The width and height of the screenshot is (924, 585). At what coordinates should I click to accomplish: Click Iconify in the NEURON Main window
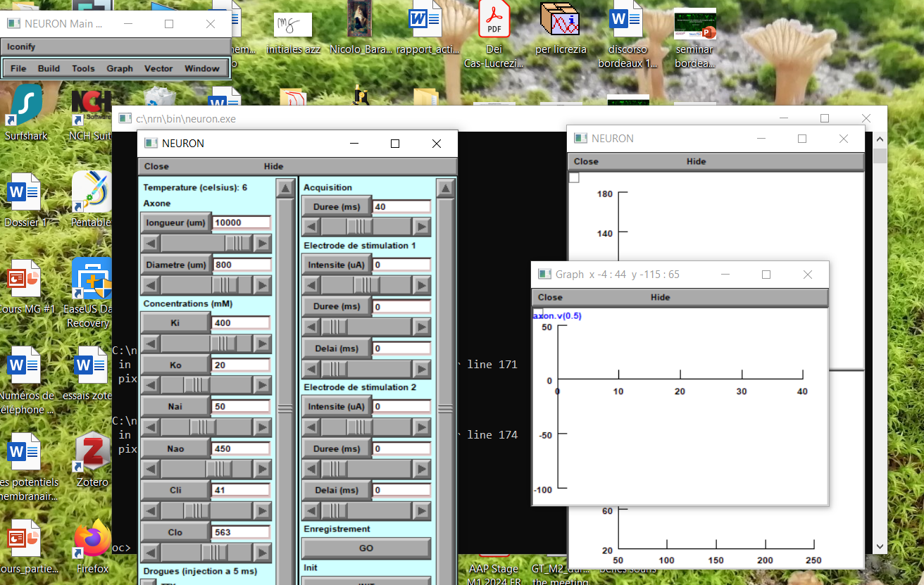[21, 46]
